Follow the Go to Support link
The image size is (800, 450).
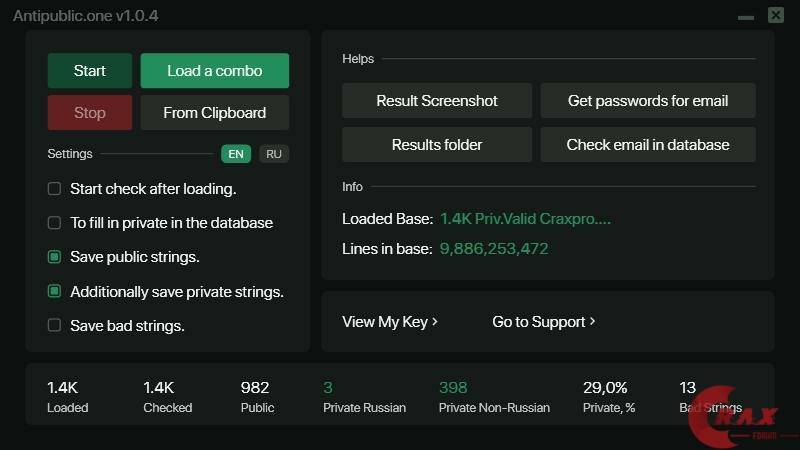tap(544, 322)
